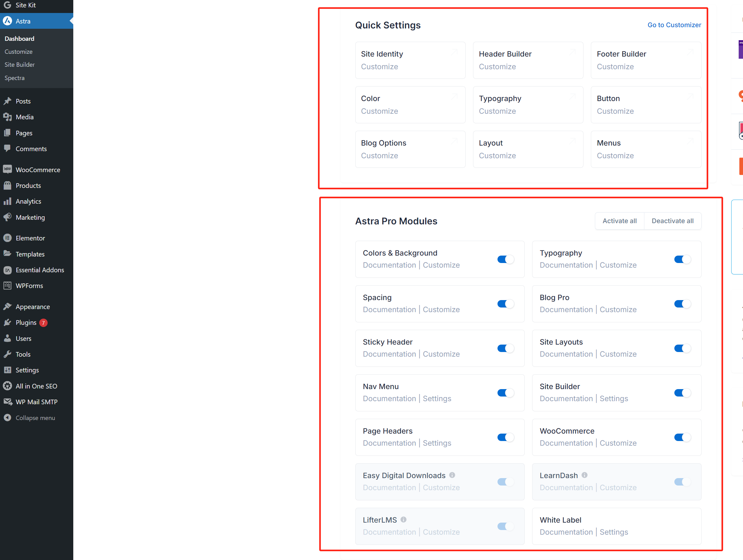Click the All in One SEO gear icon
The image size is (743, 560).
(7, 386)
